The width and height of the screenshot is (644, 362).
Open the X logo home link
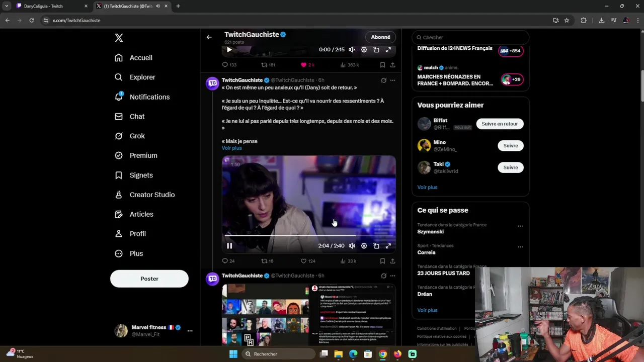coord(119,38)
